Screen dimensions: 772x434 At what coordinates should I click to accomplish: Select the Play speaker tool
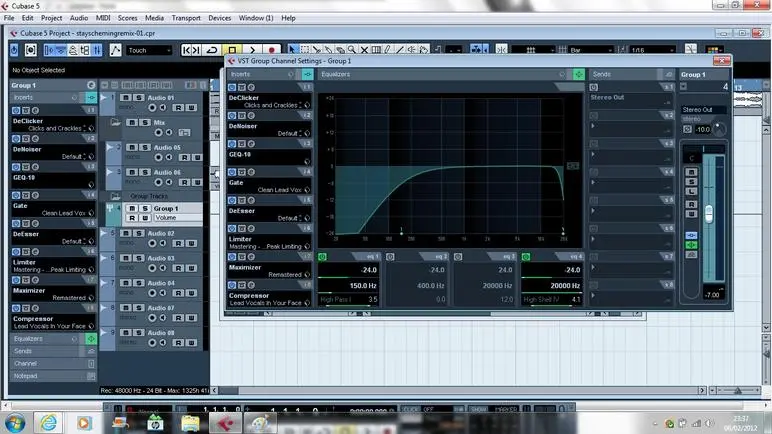412,50
